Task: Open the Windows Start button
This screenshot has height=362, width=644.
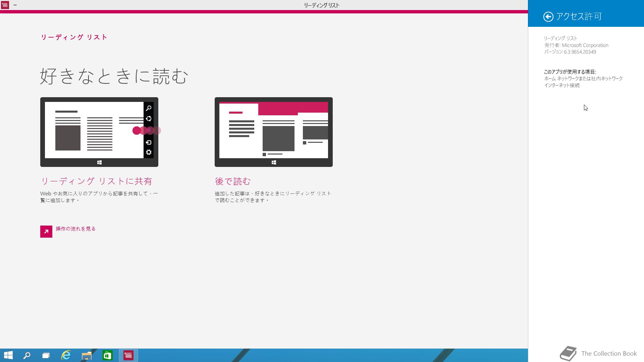Action: coord(8,355)
